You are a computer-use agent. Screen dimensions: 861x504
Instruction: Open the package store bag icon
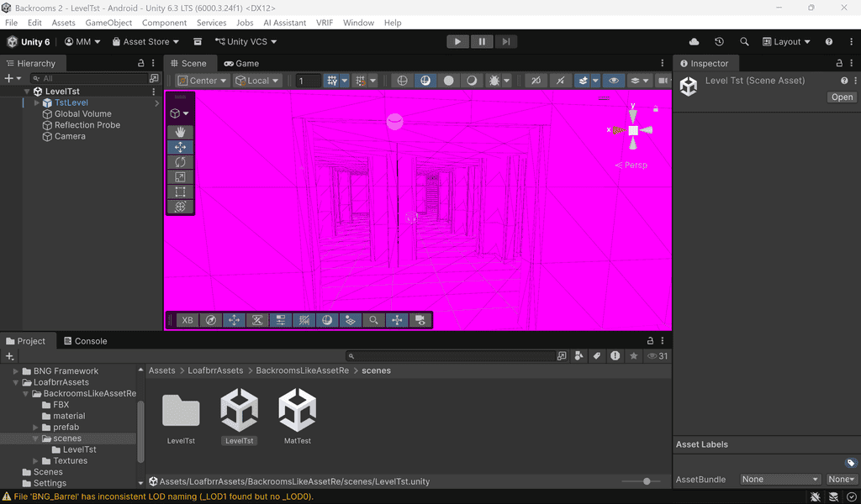(198, 42)
